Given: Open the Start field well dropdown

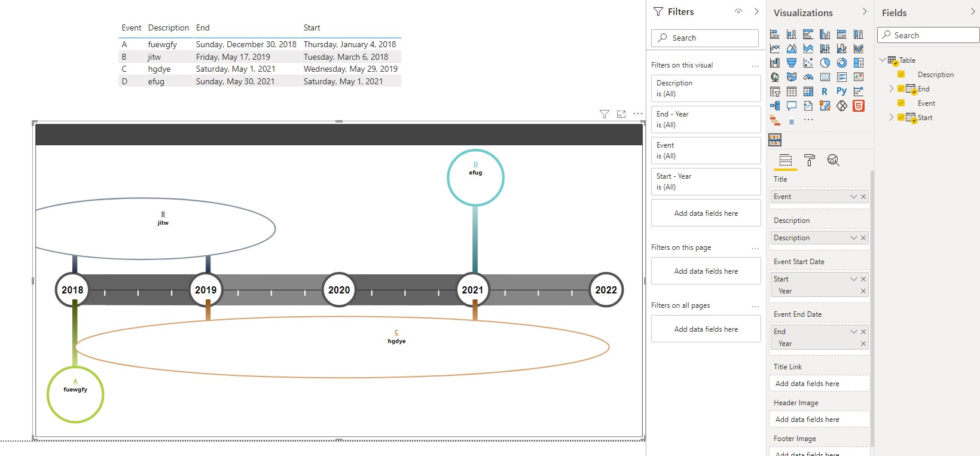Looking at the screenshot, I should 854,279.
